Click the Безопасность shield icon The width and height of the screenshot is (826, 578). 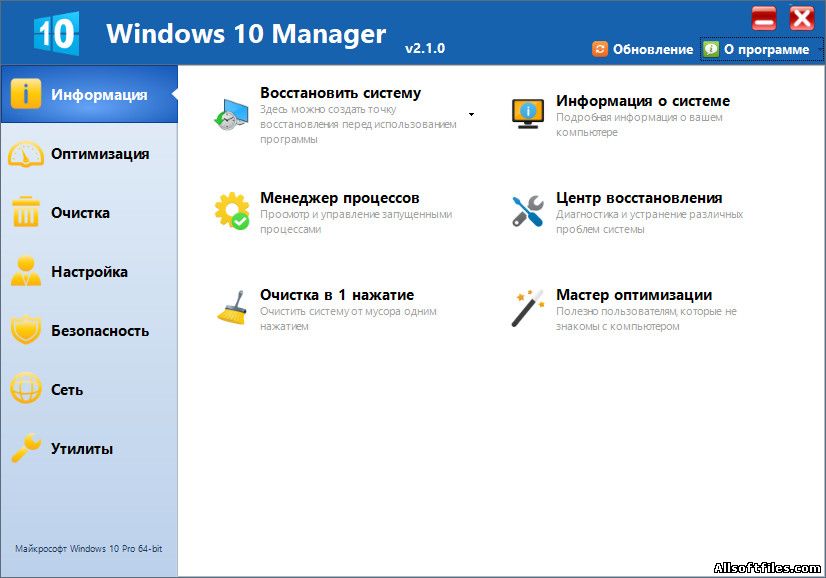(x=26, y=330)
